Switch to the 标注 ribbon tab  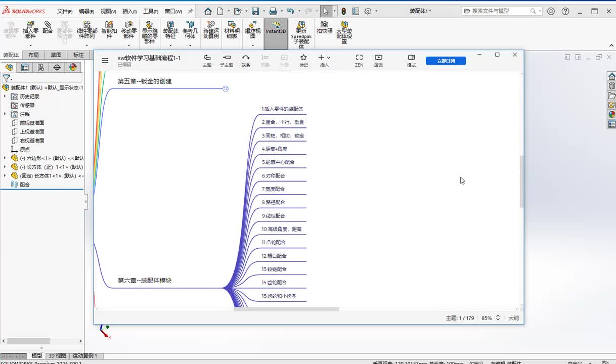tap(78, 55)
